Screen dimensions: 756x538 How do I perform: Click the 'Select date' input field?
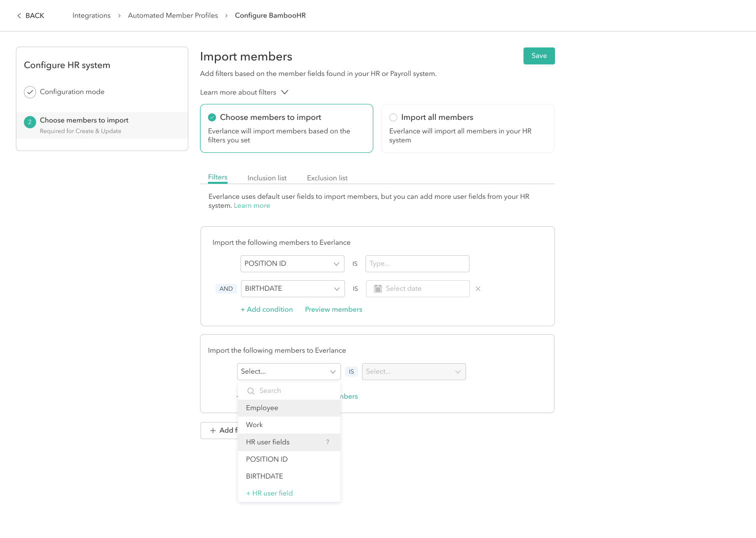tap(418, 289)
